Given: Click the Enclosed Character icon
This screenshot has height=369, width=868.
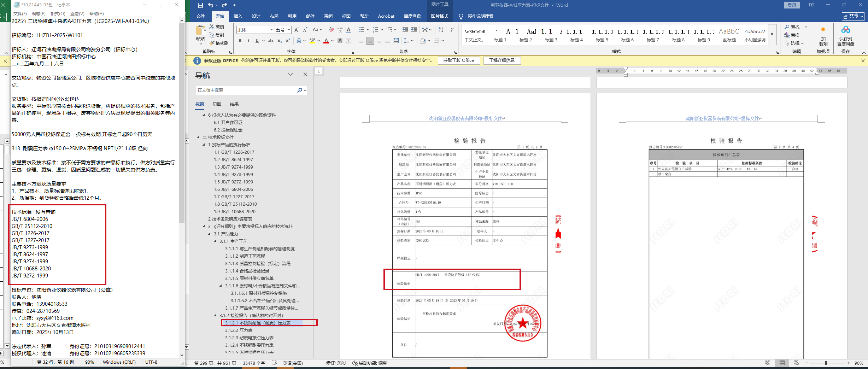Looking at the screenshot, I should (x=348, y=41).
